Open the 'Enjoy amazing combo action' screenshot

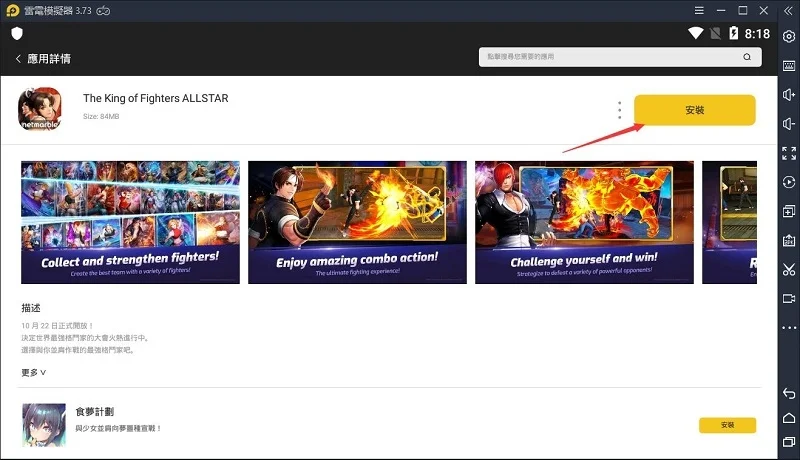[x=357, y=222]
